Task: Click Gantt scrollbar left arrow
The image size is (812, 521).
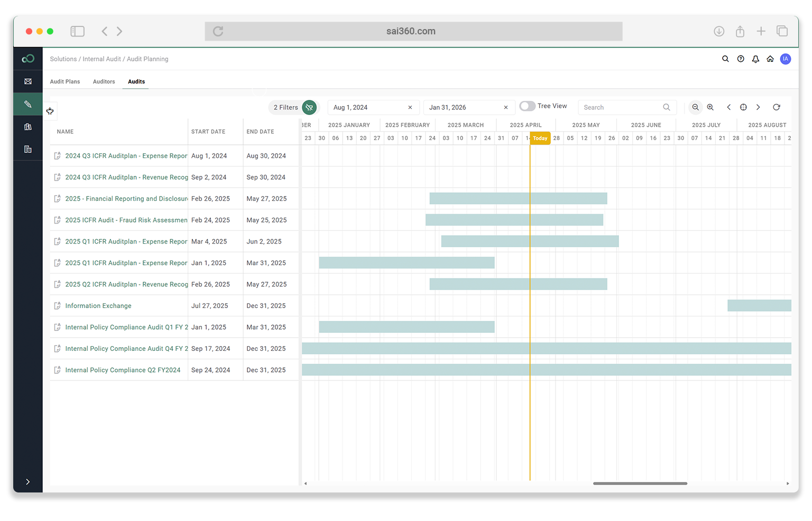Action: click(x=306, y=483)
